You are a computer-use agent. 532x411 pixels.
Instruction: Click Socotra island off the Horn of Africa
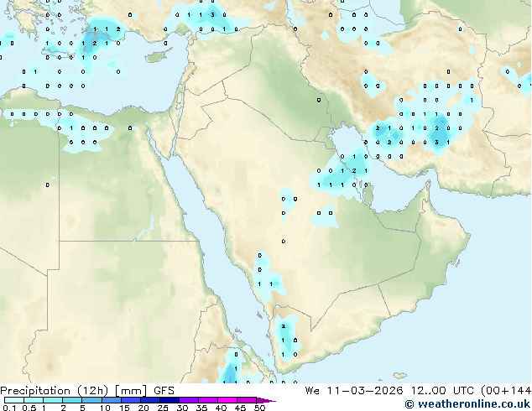400,376
